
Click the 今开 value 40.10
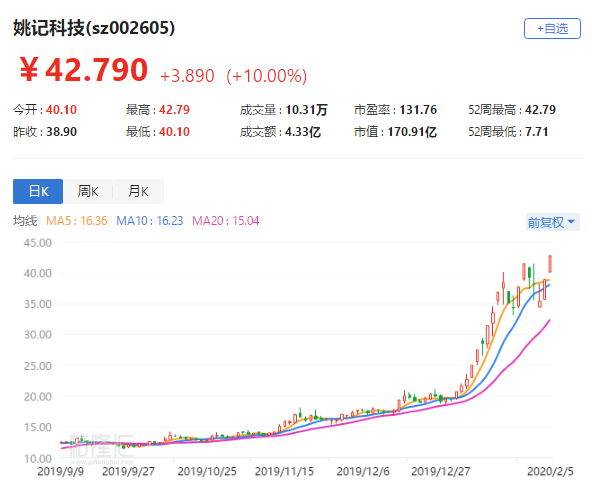click(61, 110)
